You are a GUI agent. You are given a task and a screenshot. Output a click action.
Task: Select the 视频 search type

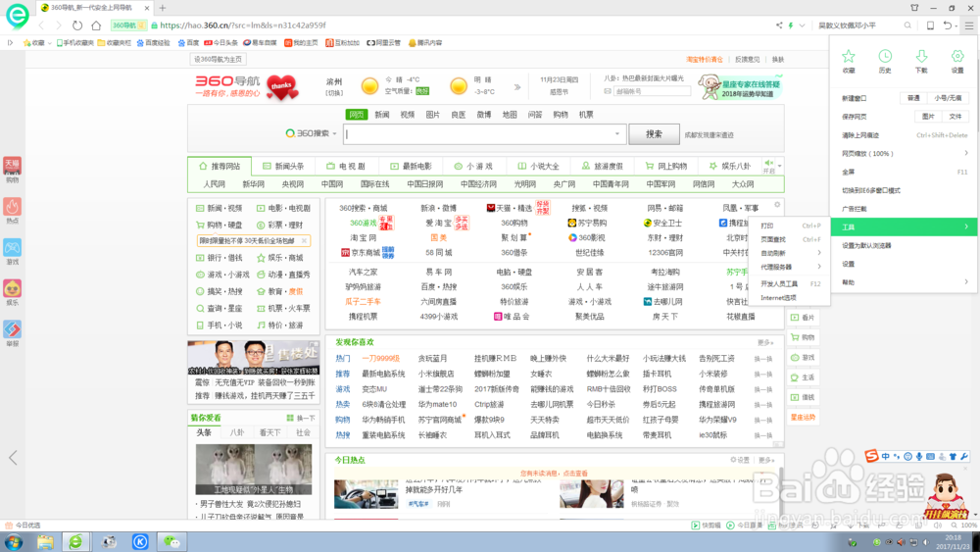coord(408,115)
